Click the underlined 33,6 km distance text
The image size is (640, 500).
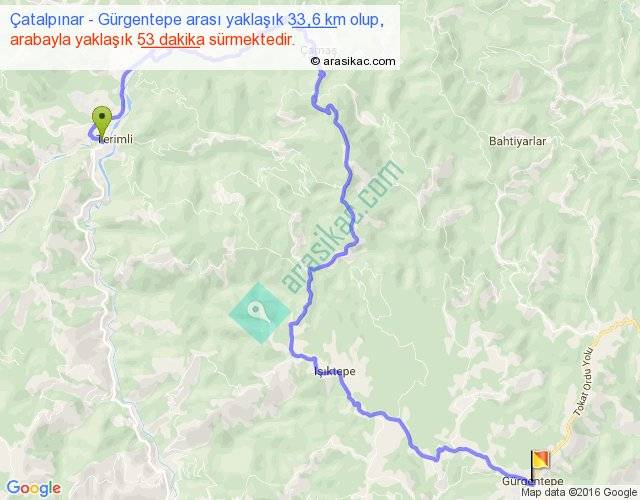click(314, 20)
